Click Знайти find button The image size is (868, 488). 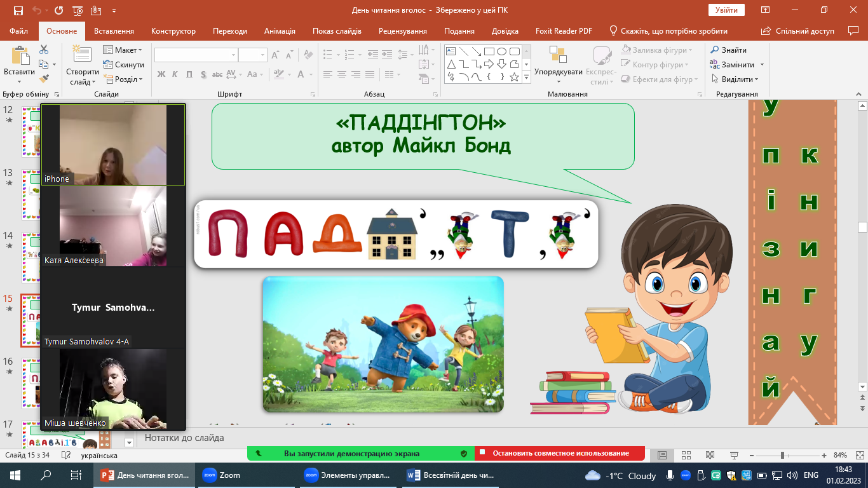coord(729,50)
